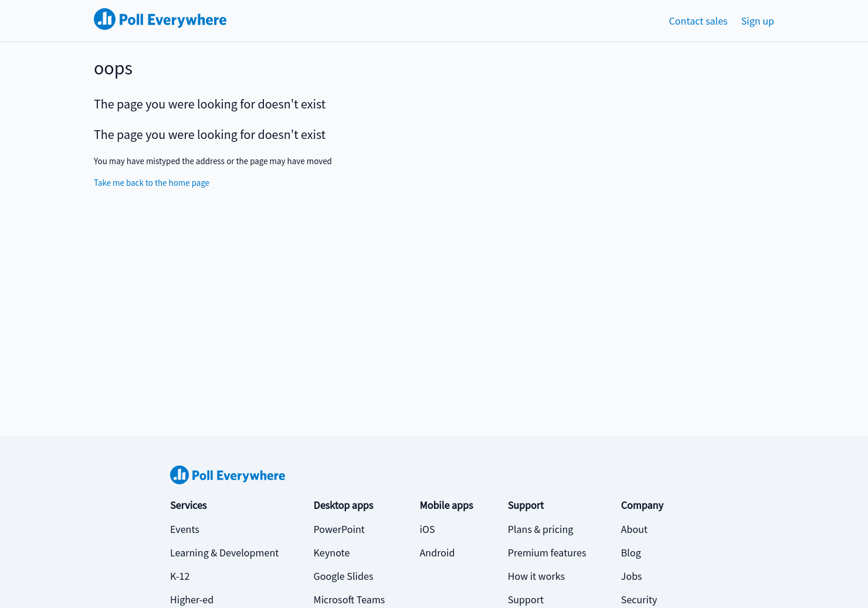Image resolution: width=868 pixels, height=608 pixels.
Task: Open the PowerPoint desktop app link
Action: coord(339,529)
